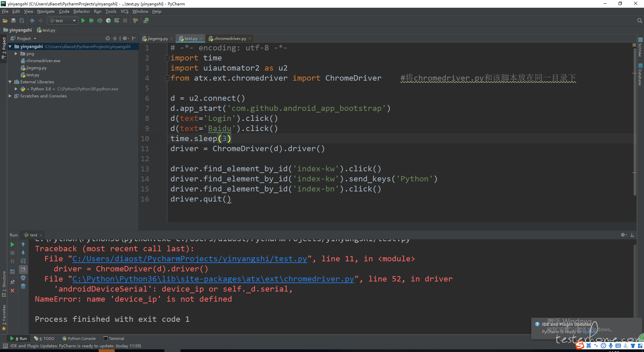Click the Synchronize toolbar icon
Screen dimensions: 644x352
(22, 21)
